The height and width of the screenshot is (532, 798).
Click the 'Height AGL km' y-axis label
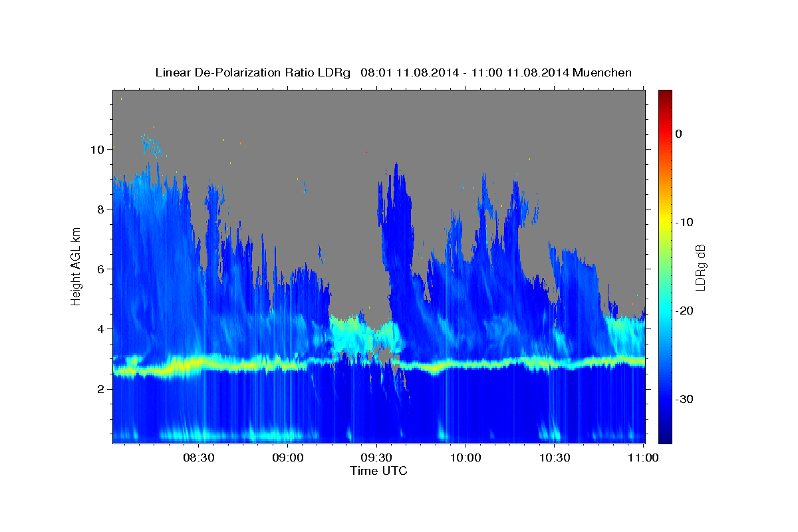click(x=76, y=266)
